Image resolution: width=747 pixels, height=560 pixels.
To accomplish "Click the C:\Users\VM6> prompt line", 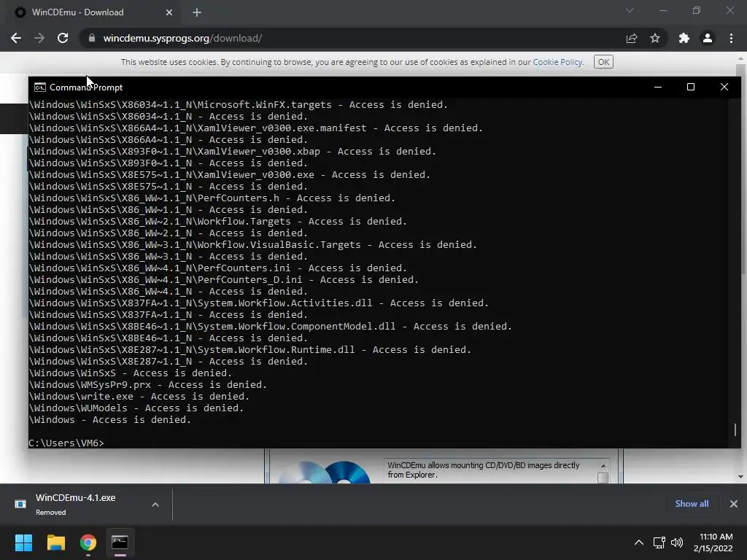I will (x=66, y=443).
